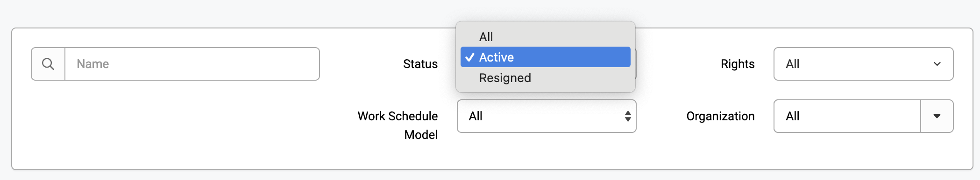Expand Organization list with the caret button

pyautogui.click(x=937, y=116)
